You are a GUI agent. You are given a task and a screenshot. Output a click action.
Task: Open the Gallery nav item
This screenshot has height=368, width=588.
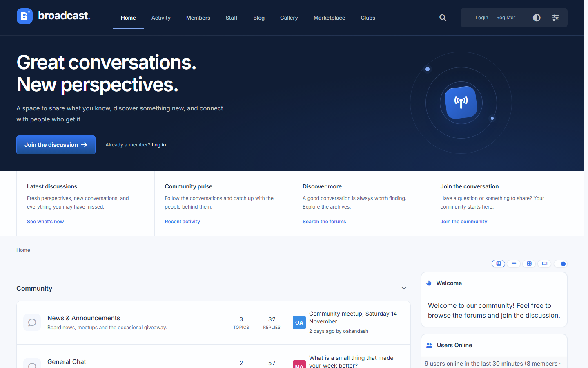tap(289, 18)
